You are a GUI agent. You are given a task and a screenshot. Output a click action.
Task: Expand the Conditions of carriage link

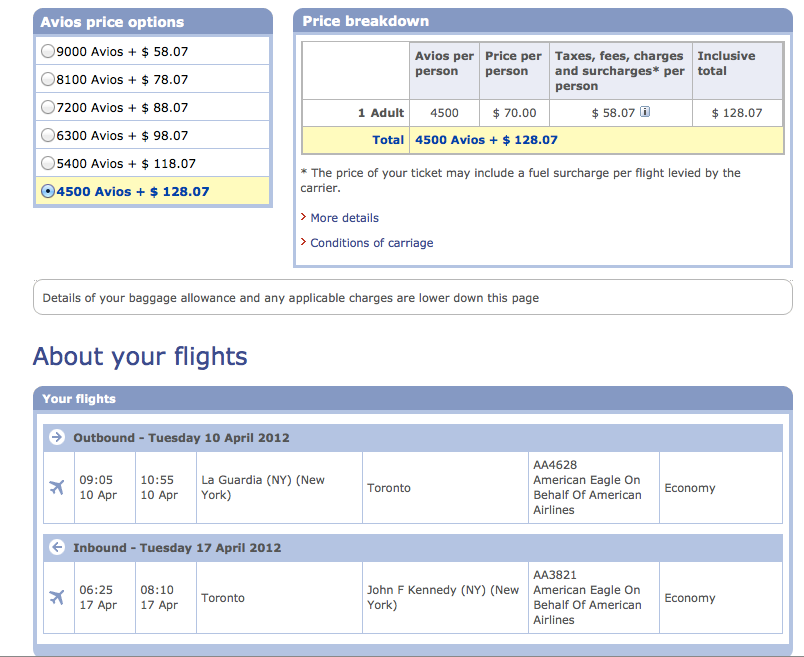pyautogui.click(x=371, y=243)
